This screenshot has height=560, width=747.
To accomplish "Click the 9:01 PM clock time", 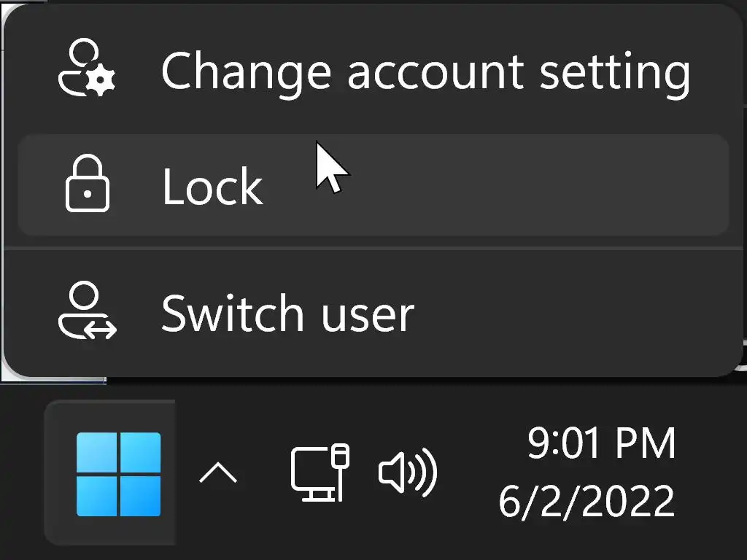I will click(x=601, y=443).
